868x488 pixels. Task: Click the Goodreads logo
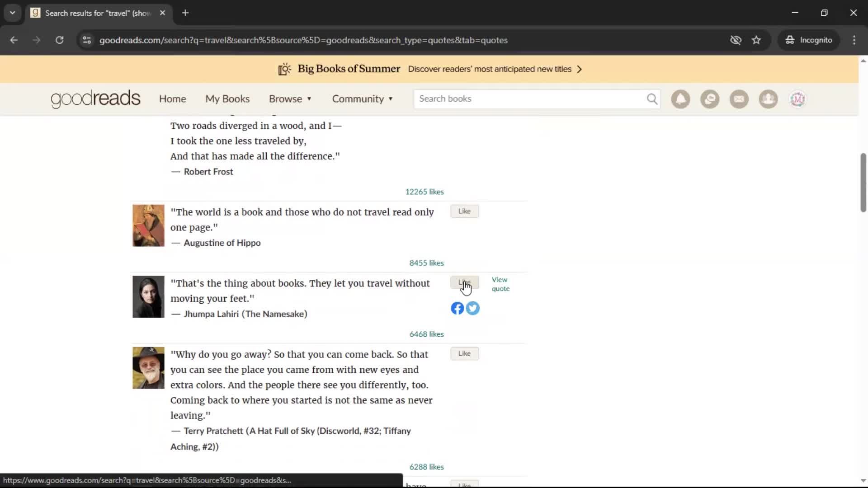click(95, 99)
